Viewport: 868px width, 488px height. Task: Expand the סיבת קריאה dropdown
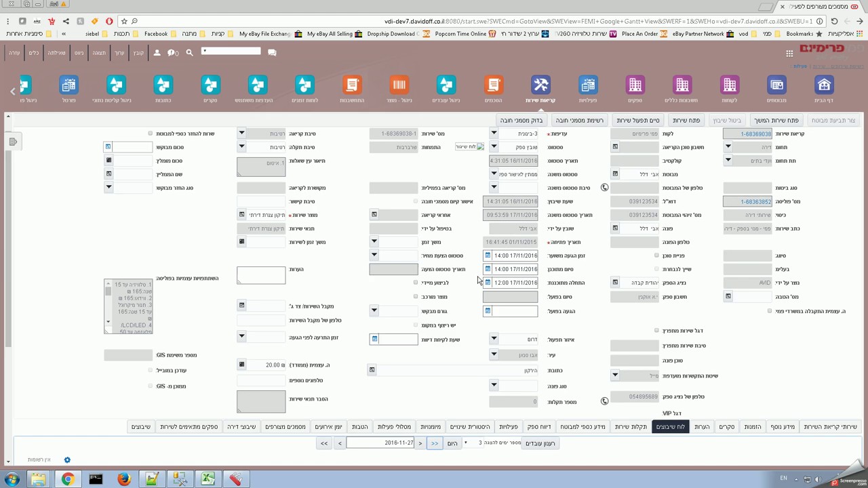coord(241,134)
